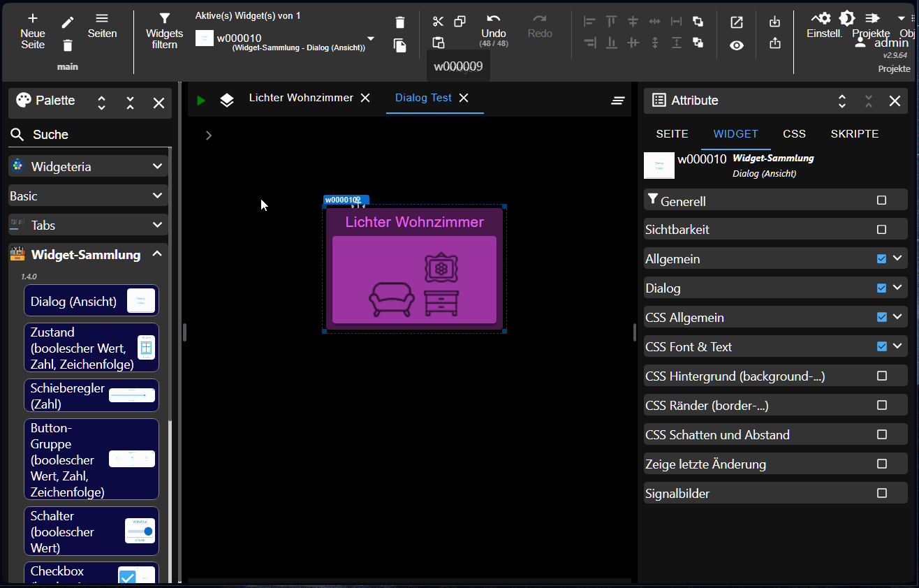This screenshot has width=919, height=588.
Task: Untick the Allgemein checkbox
Action: pos(881,258)
